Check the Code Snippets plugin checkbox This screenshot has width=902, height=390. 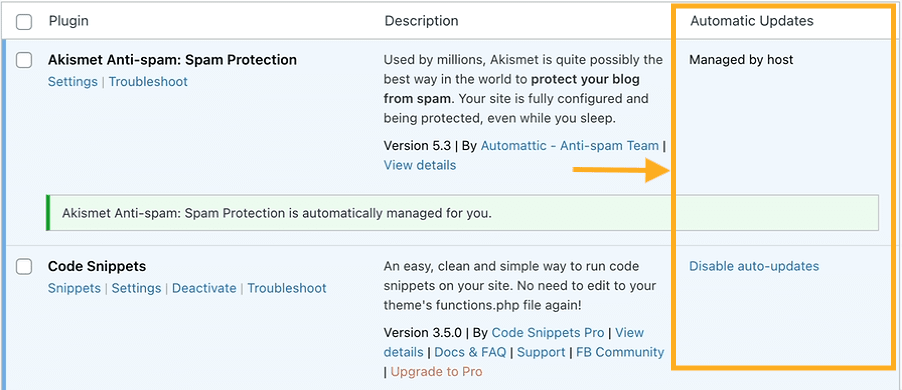(24, 266)
